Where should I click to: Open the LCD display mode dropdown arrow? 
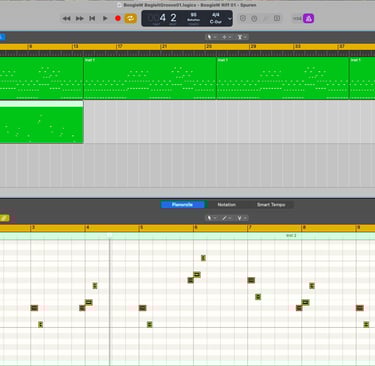coord(230,19)
